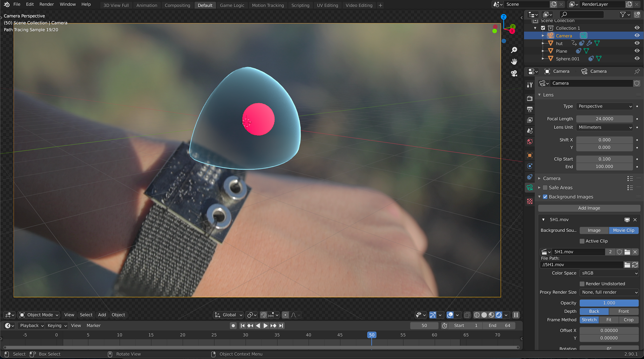Hide Collection 1 in viewport
The width and height of the screenshot is (644, 359).
637,28
